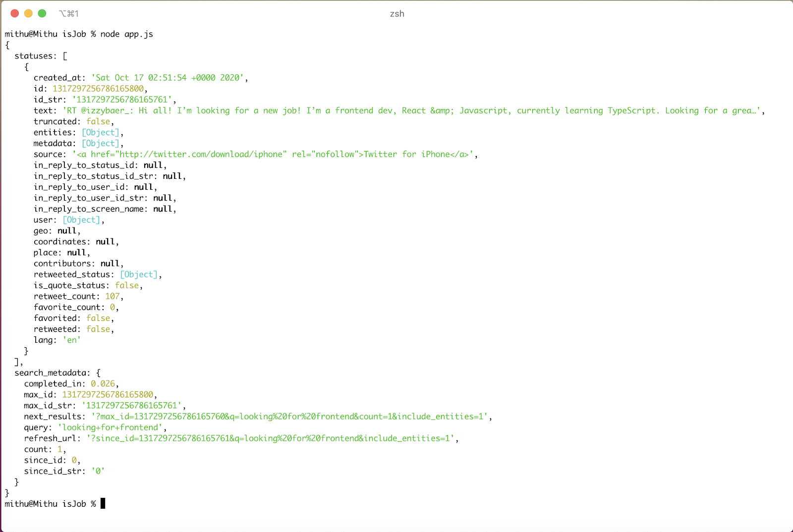Screen dimensions: 793x532
Task: Click the retweeted false line
Action: coord(74,328)
